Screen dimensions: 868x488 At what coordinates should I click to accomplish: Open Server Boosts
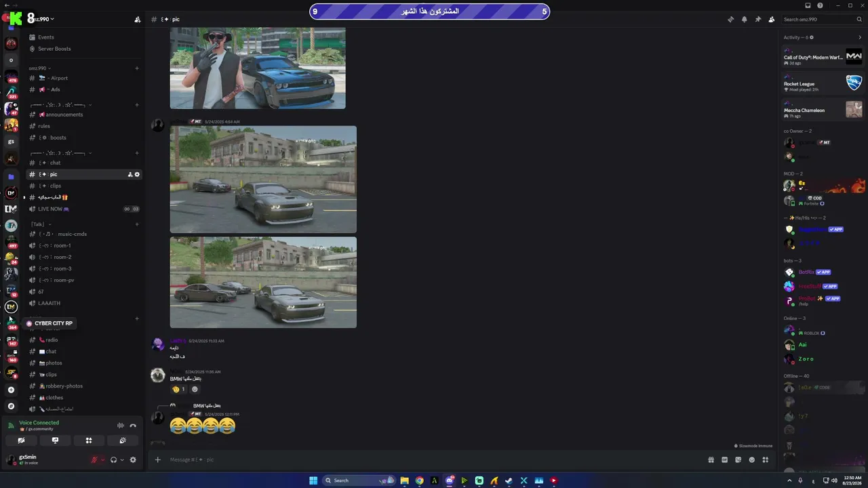85,49
